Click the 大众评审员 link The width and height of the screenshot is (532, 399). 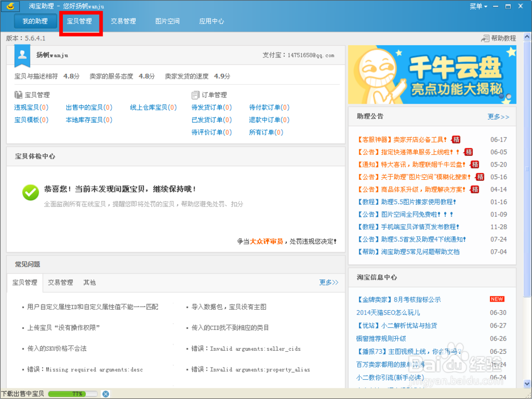(x=267, y=242)
